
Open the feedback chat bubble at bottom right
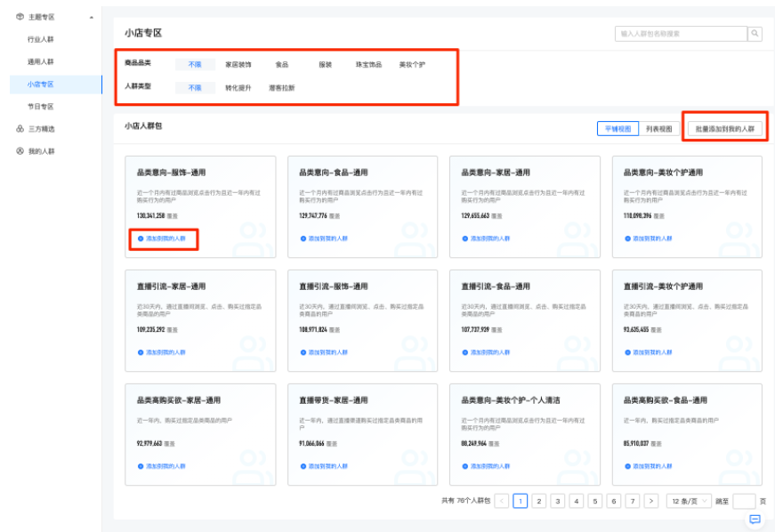[755, 519]
